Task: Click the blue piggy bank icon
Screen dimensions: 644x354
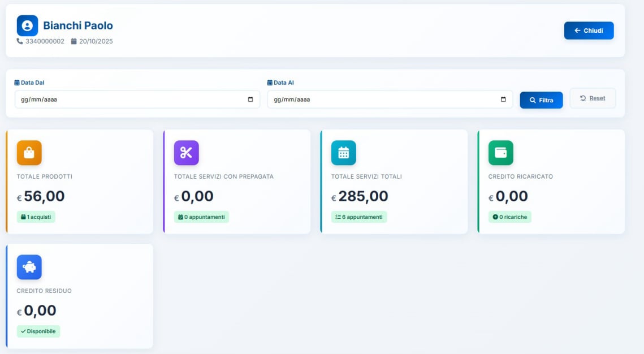Action: (29, 267)
